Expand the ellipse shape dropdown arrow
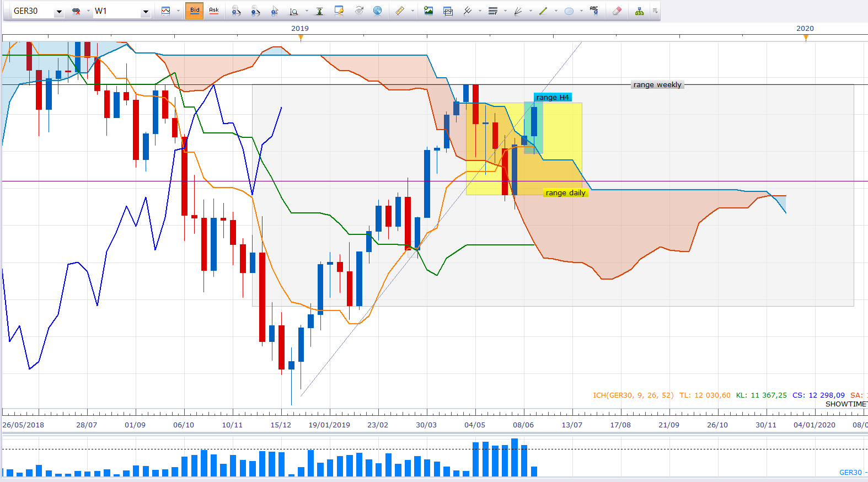The image size is (868, 482). pos(581,11)
